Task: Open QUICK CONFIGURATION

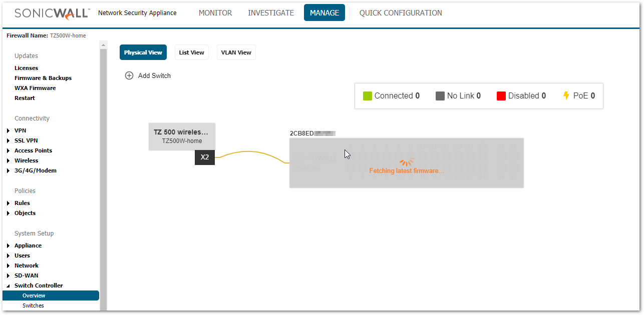Action: coord(401,13)
